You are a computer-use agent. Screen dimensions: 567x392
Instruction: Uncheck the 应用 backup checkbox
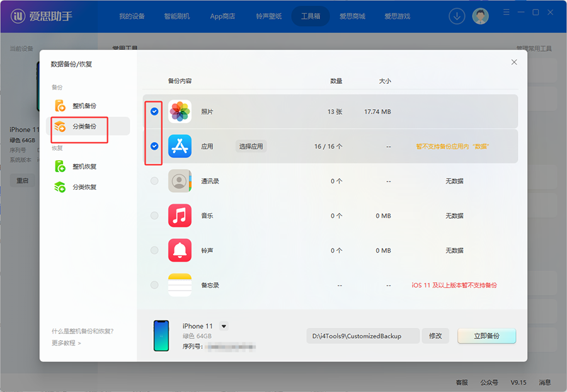154,146
